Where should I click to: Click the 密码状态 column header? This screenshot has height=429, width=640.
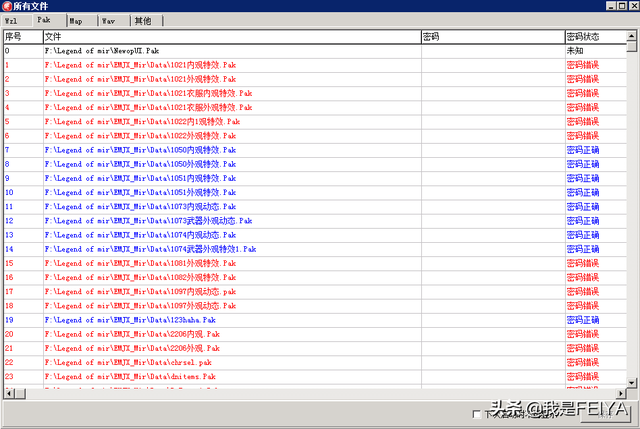click(x=596, y=37)
